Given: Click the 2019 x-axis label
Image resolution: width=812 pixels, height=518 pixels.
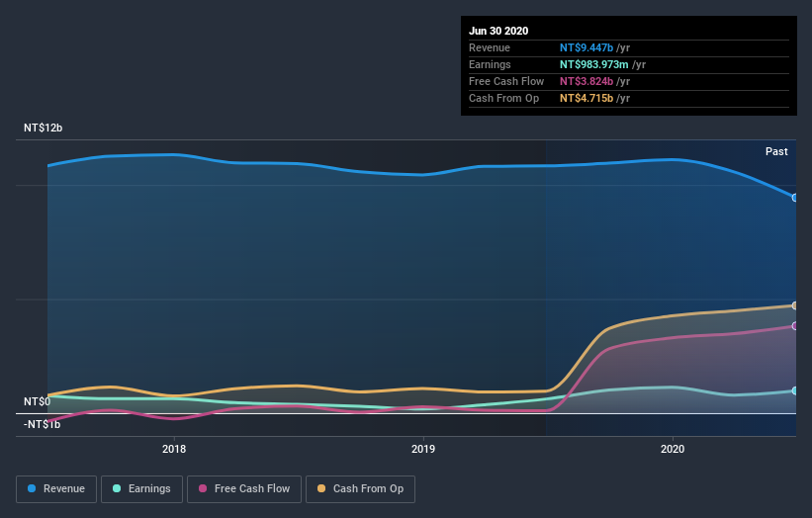Looking at the screenshot, I should coord(423,449).
